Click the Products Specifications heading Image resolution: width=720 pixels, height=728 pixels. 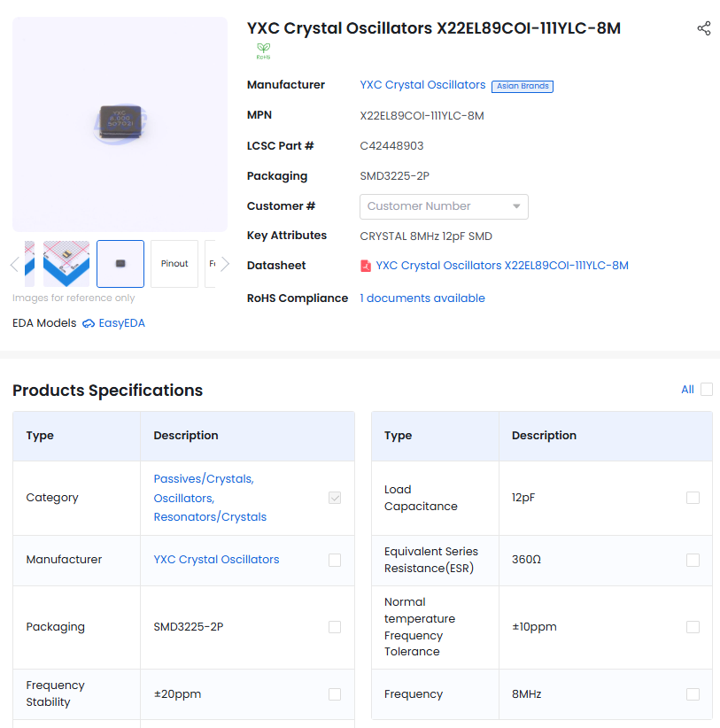pyautogui.click(x=108, y=391)
